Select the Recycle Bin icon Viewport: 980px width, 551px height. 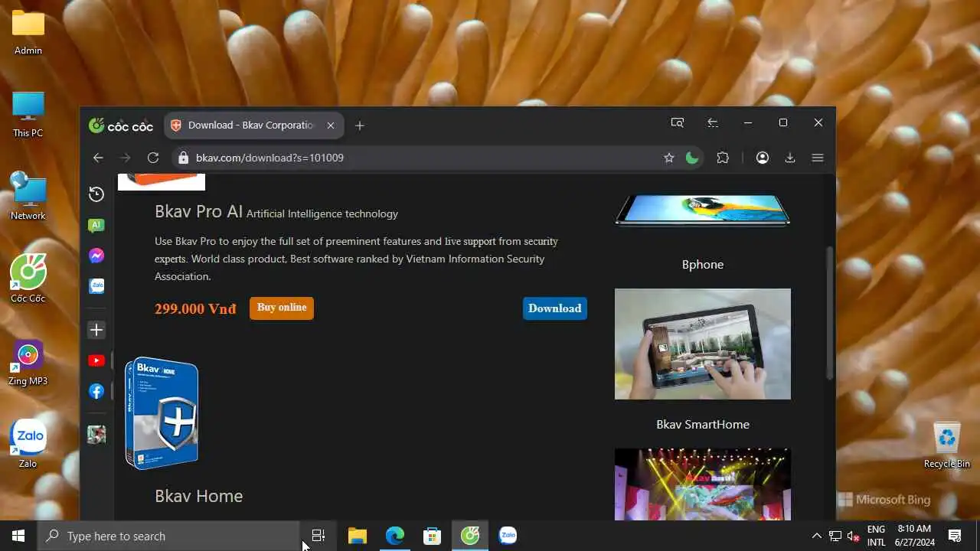pyautogui.click(x=947, y=445)
